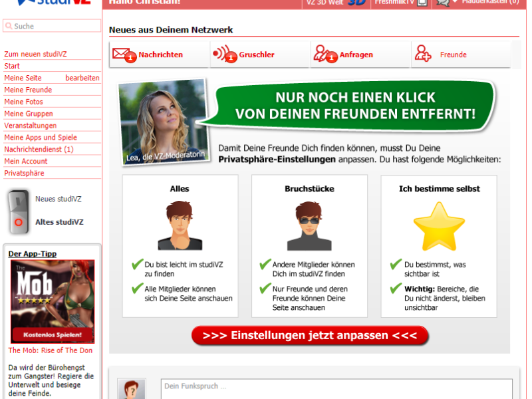
Task: Click VZ 3D Welt header label
Action: [325, 2]
